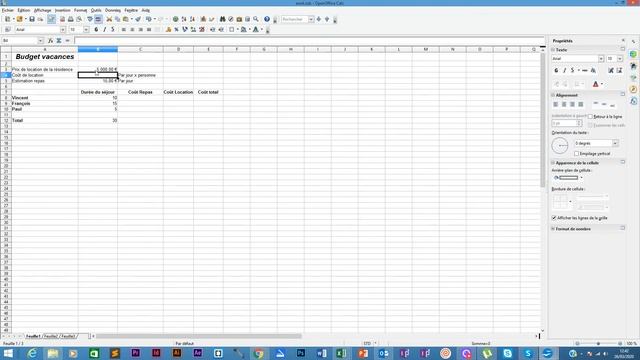This screenshot has height=360, width=640.
Task: Open Google Chrome from Windows taskbar
Action: [258, 353]
